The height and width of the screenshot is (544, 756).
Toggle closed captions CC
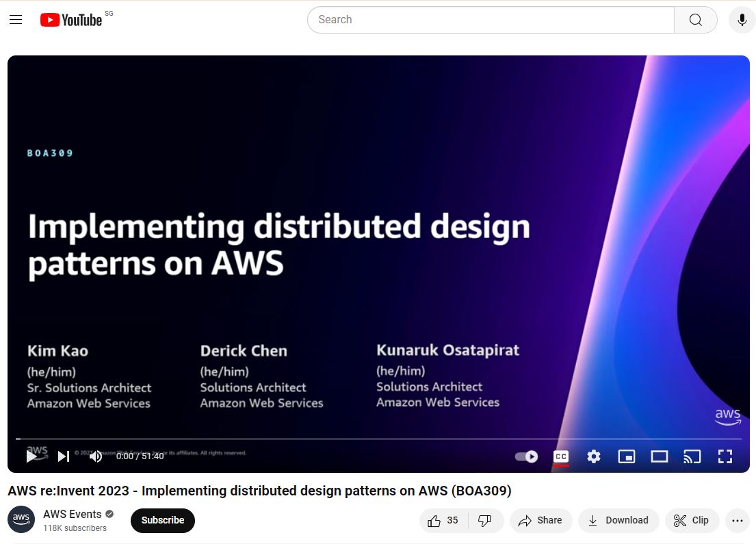(x=561, y=456)
